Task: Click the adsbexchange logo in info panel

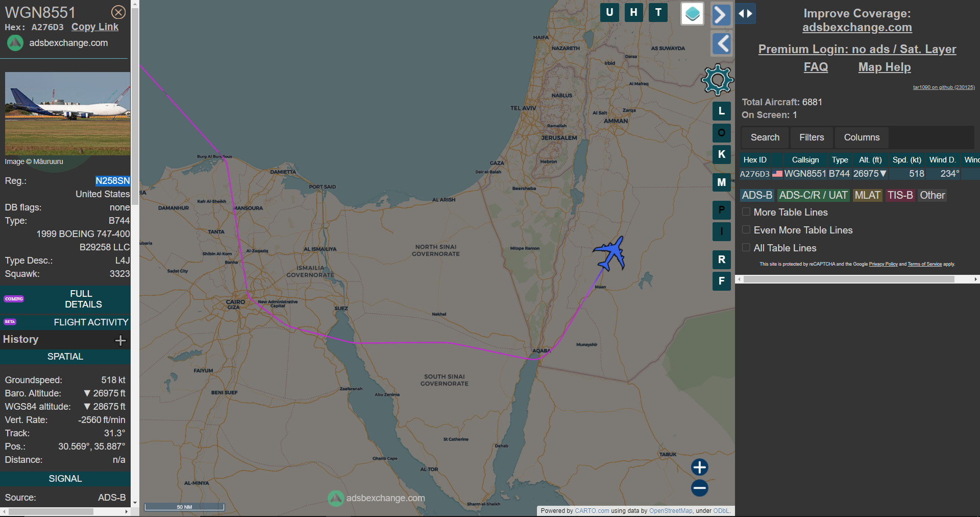Action: [x=15, y=43]
